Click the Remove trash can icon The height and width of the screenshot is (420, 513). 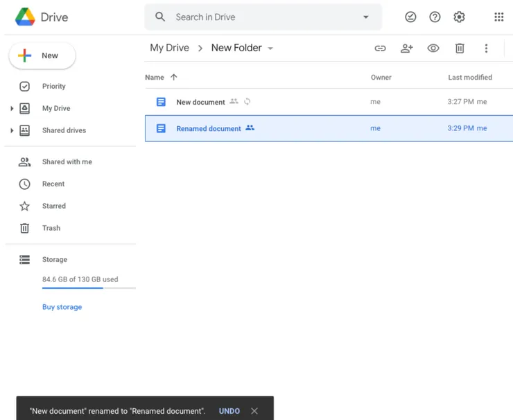pyautogui.click(x=460, y=48)
